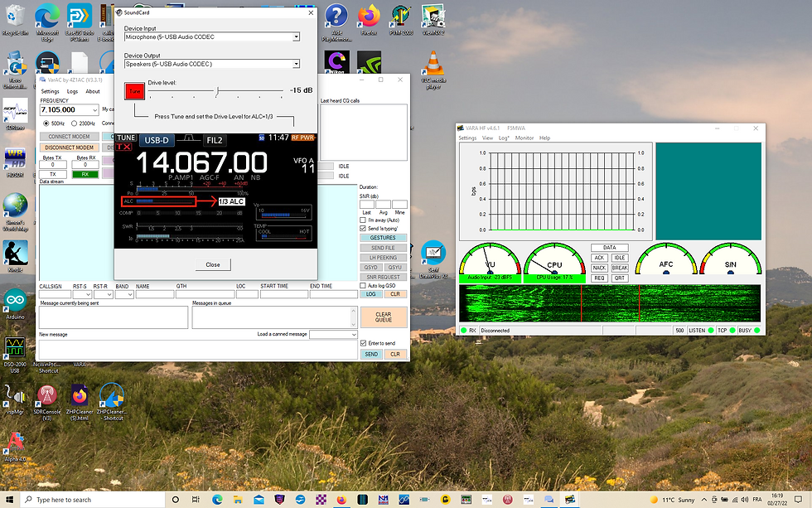The width and height of the screenshot is (812, 508).
Task: Open Task View on the taskbar
Action: [x=196, y=499]
